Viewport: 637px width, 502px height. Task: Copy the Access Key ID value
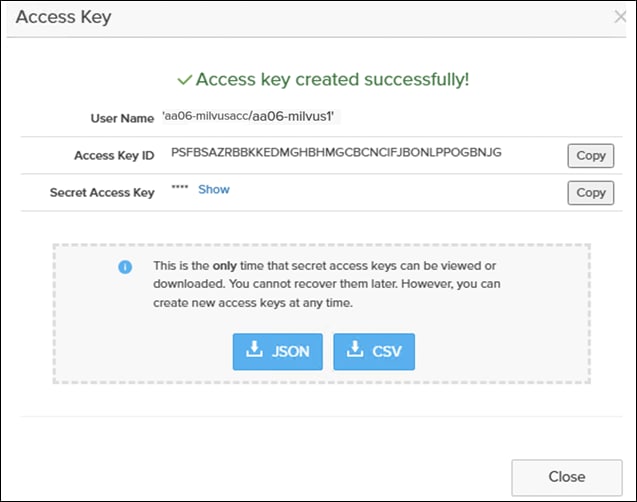pyautogui.click(x=591, y=156)
